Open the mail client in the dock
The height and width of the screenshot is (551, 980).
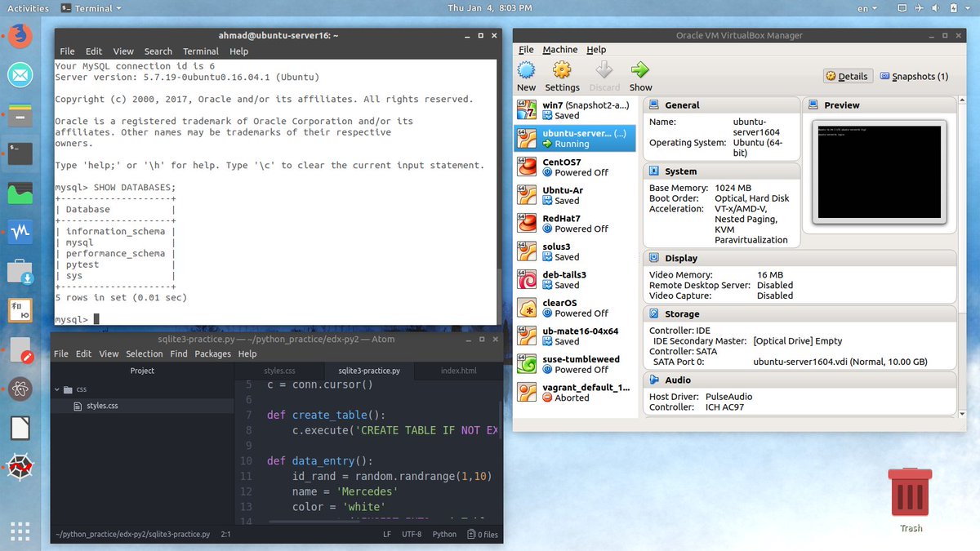[20, 75]
